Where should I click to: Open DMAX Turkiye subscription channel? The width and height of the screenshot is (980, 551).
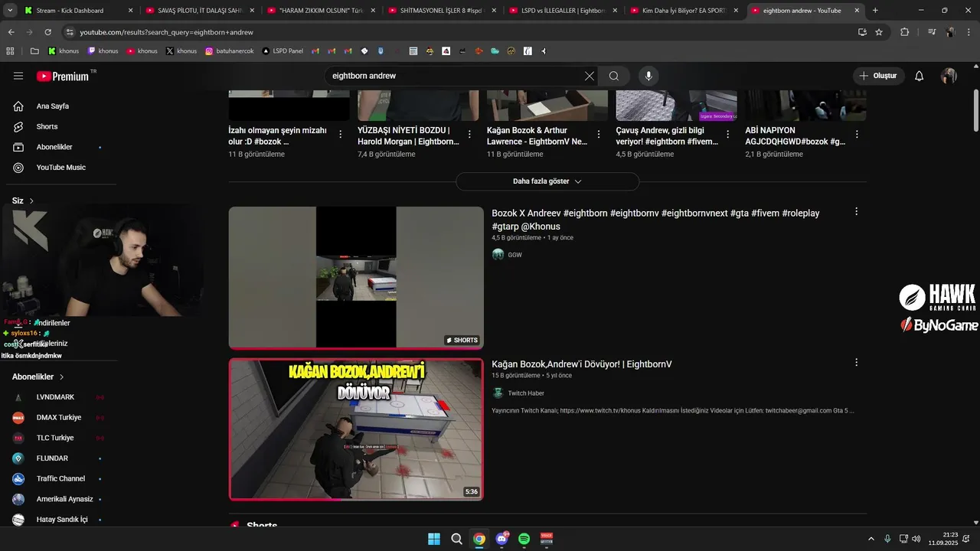point(58,418)
